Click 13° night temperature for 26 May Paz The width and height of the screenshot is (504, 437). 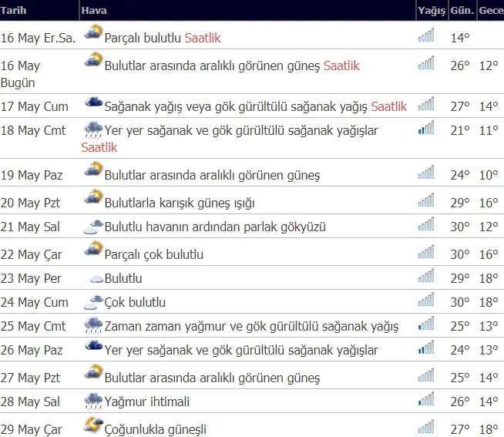[x=489, y=350]
